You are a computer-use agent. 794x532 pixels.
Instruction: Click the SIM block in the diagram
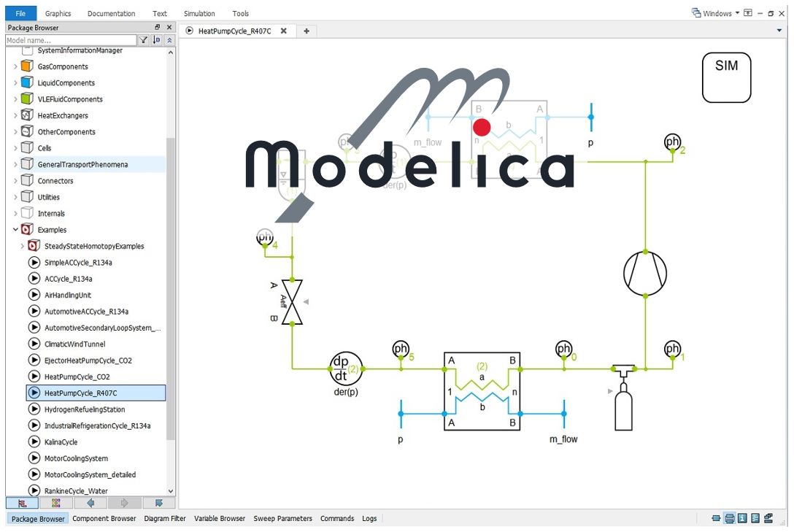[x=726, y=77]
